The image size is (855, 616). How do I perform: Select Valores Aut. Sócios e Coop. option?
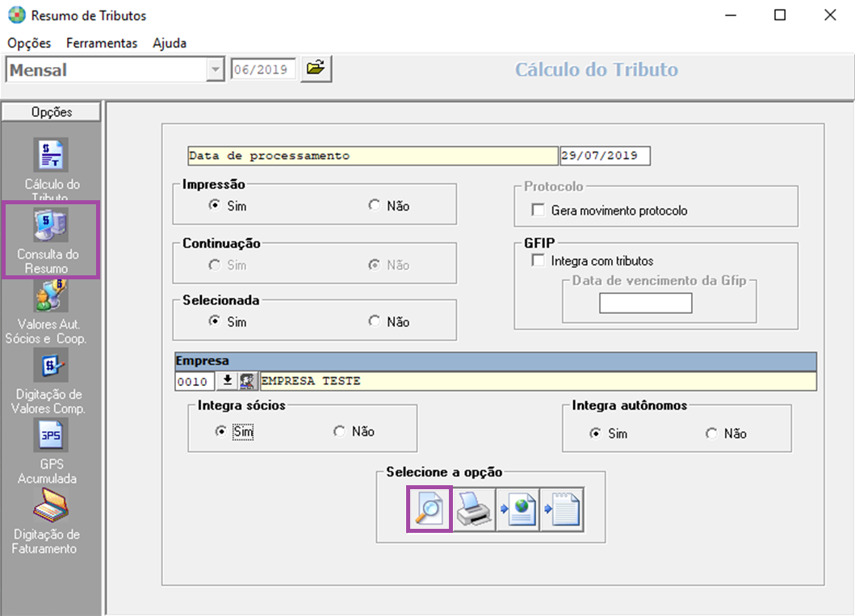[47, 312]
